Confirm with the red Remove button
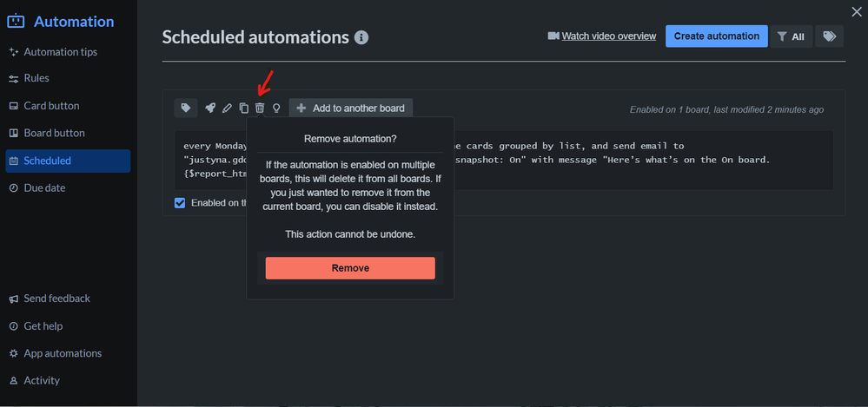The height and width of the screenshot is (407, 868). (350, 268)
